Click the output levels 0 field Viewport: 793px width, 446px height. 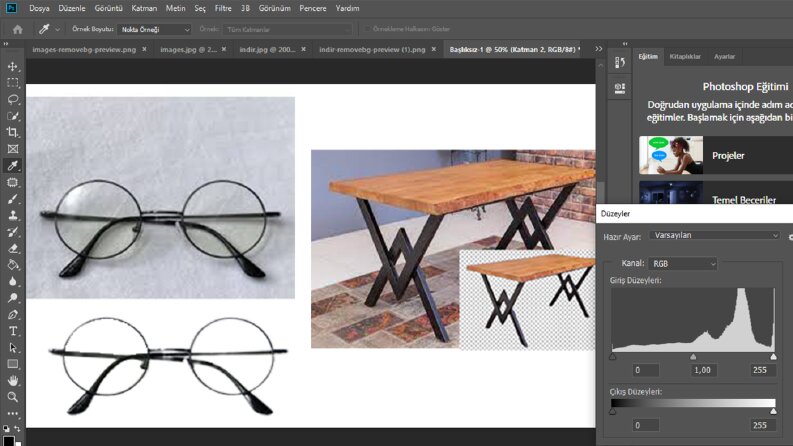[x=646, y=425]
